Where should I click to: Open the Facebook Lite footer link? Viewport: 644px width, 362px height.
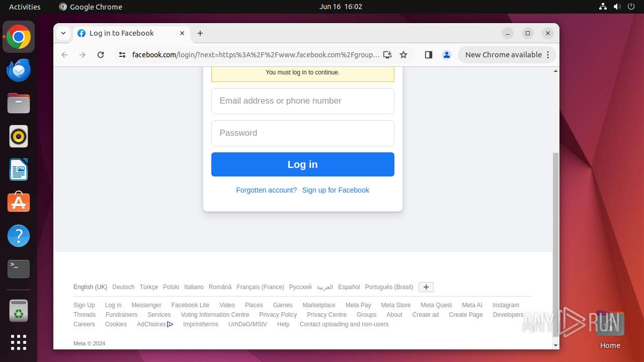coord(190,305)
